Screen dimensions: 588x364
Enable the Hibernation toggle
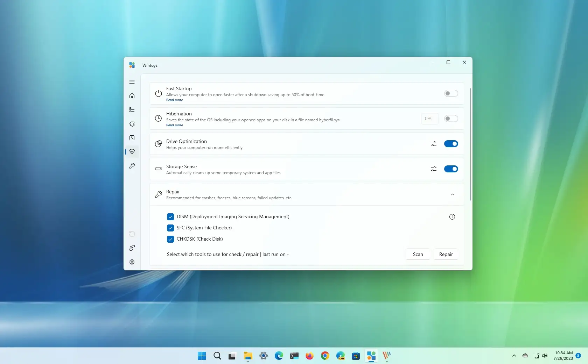pos(451,119)
